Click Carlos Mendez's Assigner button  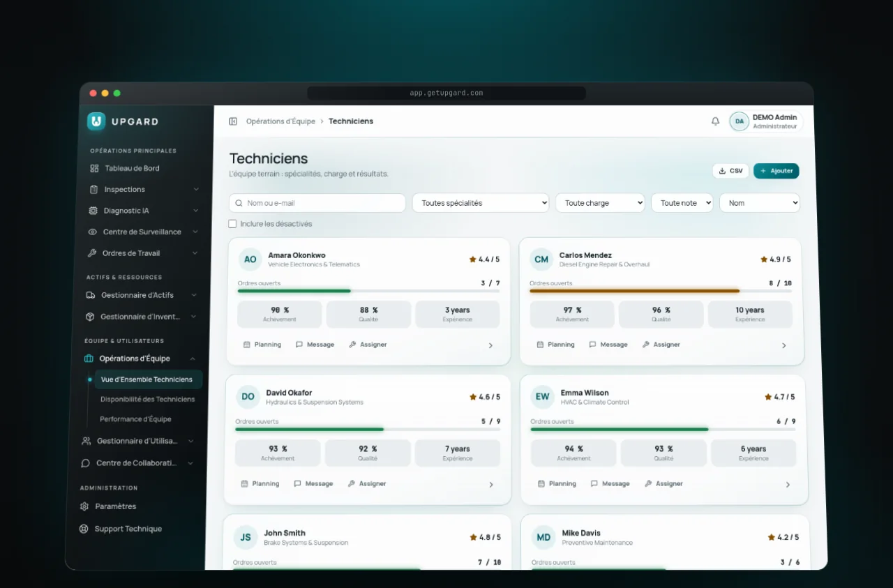point(661,345)
